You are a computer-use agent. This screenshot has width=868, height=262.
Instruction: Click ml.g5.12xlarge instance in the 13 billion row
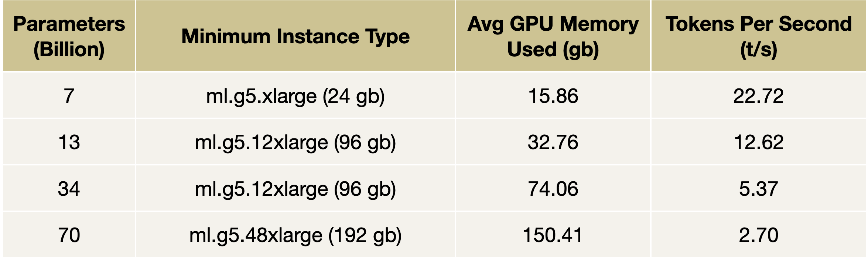point(295,142)
